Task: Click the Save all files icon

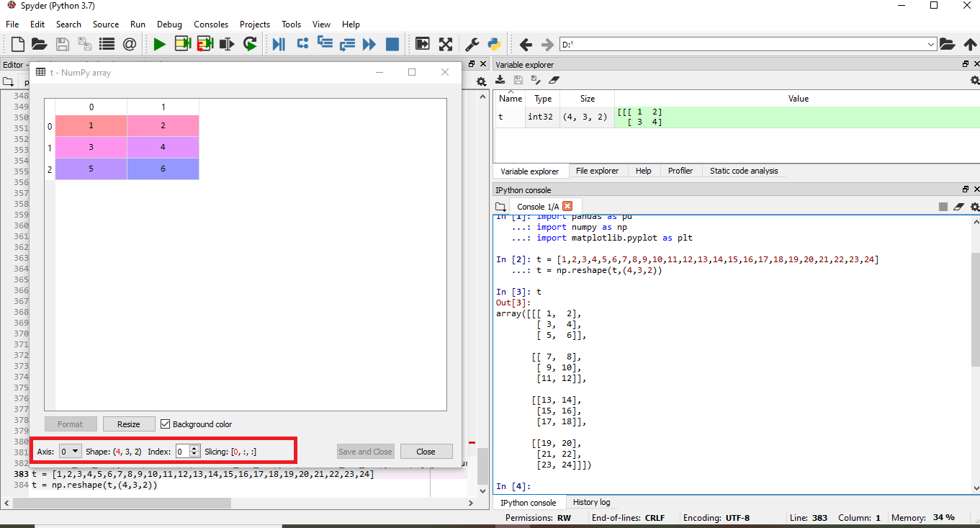Action: coord(85,45)
